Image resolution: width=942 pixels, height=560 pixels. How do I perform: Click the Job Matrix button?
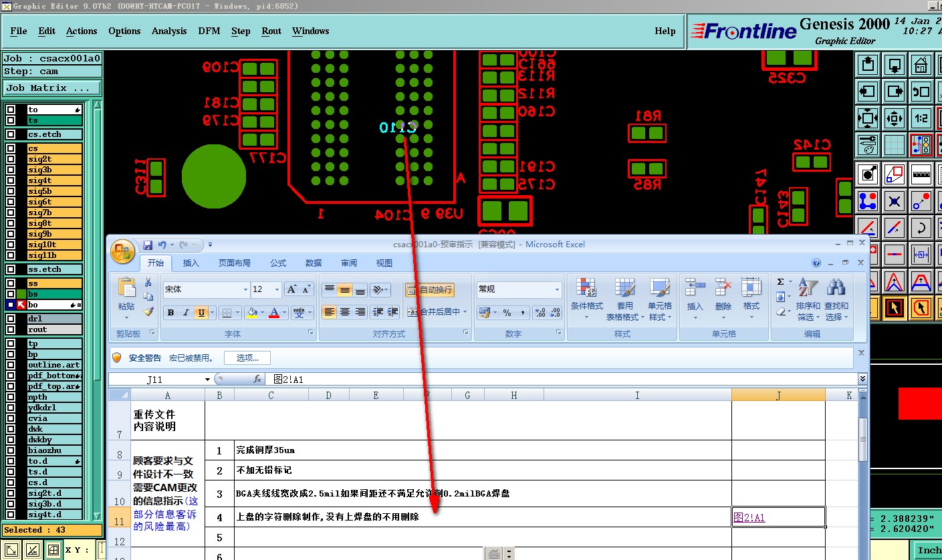[x=53, y=88]
